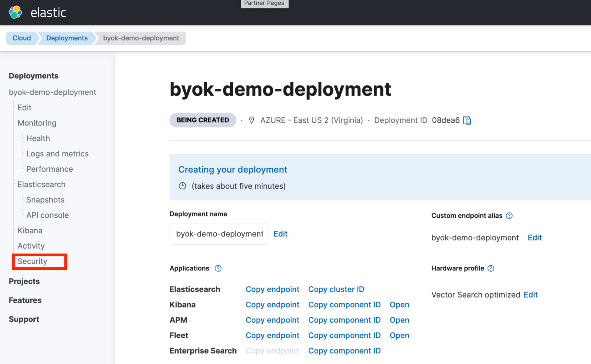This screenshot has height=364, width=591.
Task: Open Elasticsearch in sidebar
Action: tap(41, 185)
